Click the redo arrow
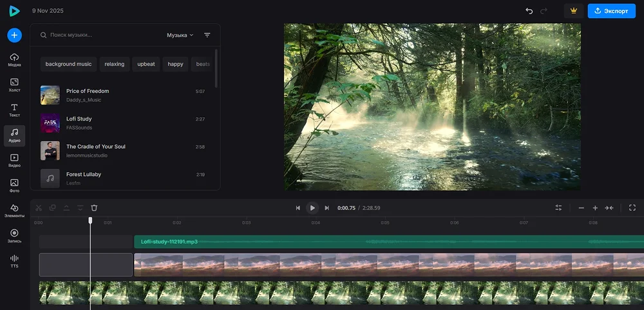644x310 pixels. tap(544, 11)
